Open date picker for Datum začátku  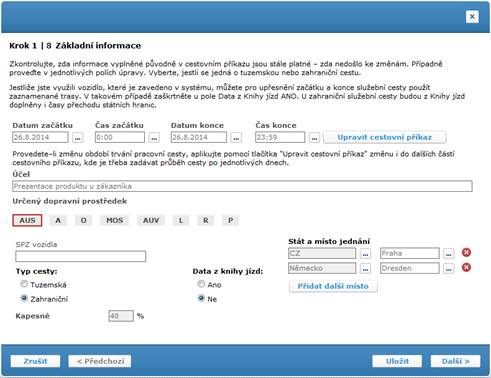pos(77,137)
